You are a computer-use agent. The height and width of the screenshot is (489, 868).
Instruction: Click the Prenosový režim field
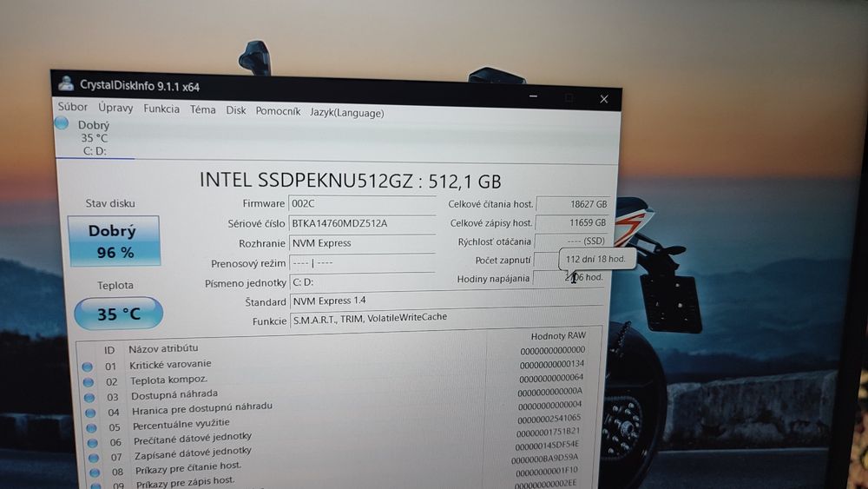coord(362,263)
